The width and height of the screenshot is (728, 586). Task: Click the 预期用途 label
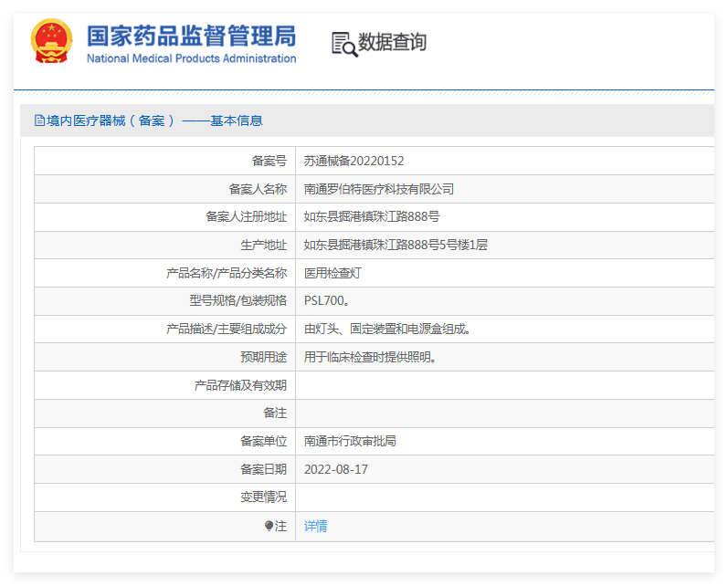[x=263, y=357]
